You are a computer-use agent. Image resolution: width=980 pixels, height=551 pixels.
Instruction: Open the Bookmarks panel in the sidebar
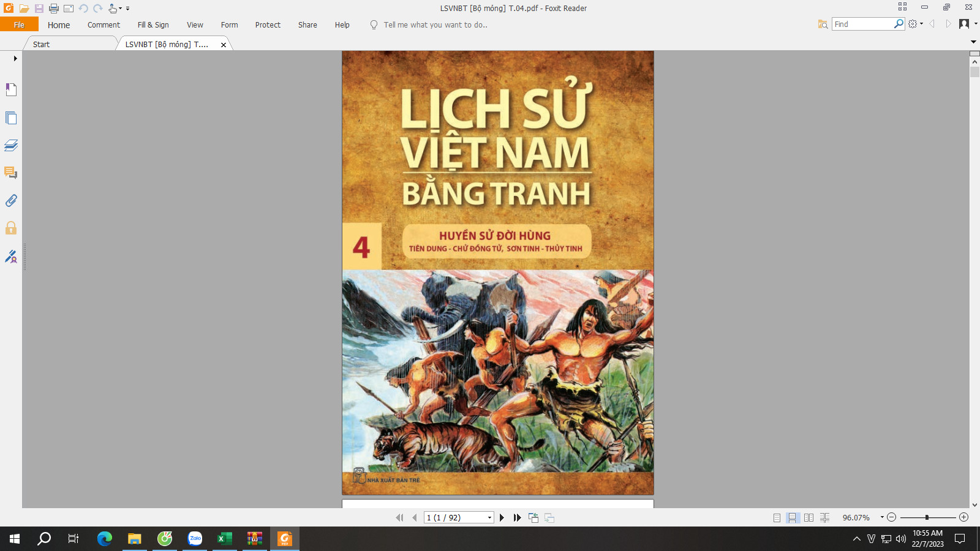pos(11,90)
